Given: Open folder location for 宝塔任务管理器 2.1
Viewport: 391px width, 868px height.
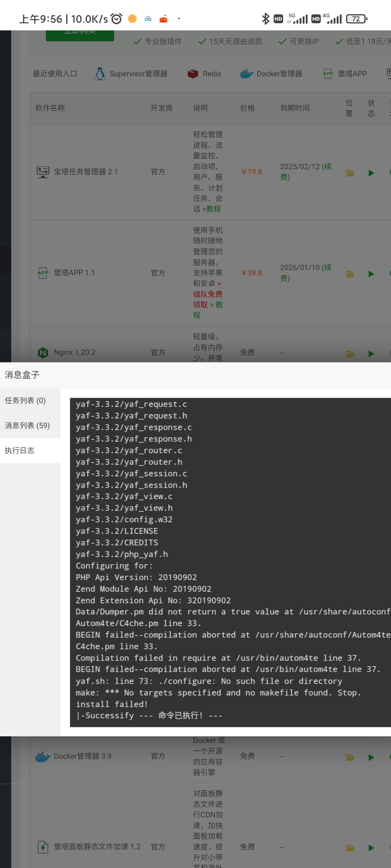Looking at the screenshot, I should 350,173.
